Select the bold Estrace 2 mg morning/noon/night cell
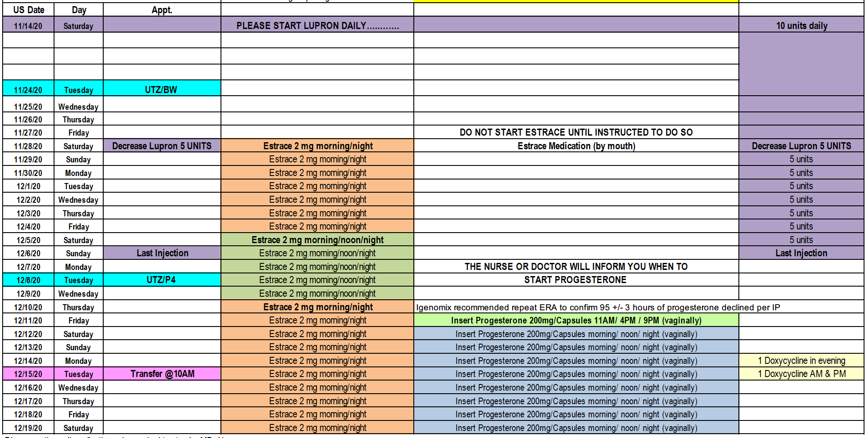This screenshot has width=868, height=438. 317,240
